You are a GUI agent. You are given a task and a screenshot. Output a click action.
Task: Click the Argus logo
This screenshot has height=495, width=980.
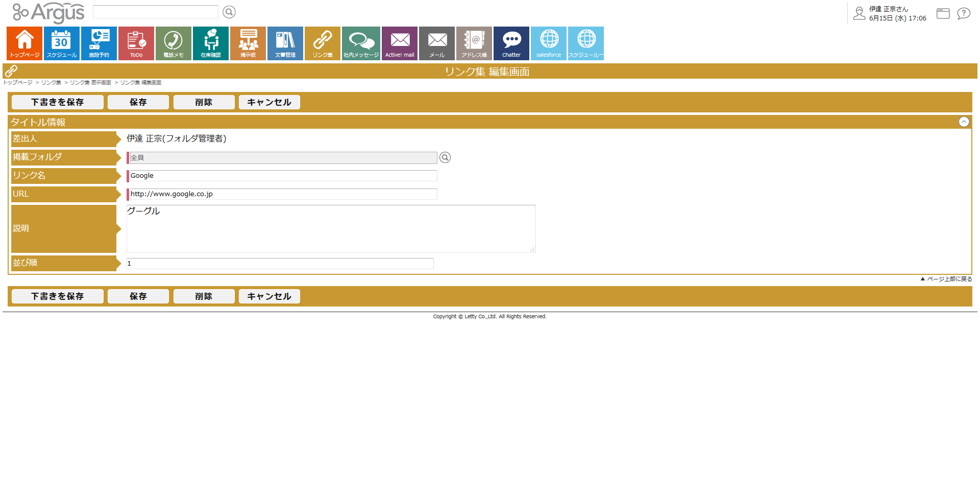coord(48,13)
